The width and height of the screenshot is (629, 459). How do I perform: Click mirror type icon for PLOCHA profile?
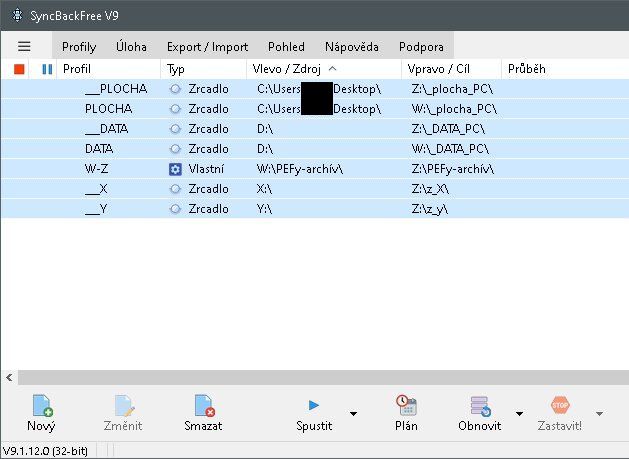click(175, 109)
